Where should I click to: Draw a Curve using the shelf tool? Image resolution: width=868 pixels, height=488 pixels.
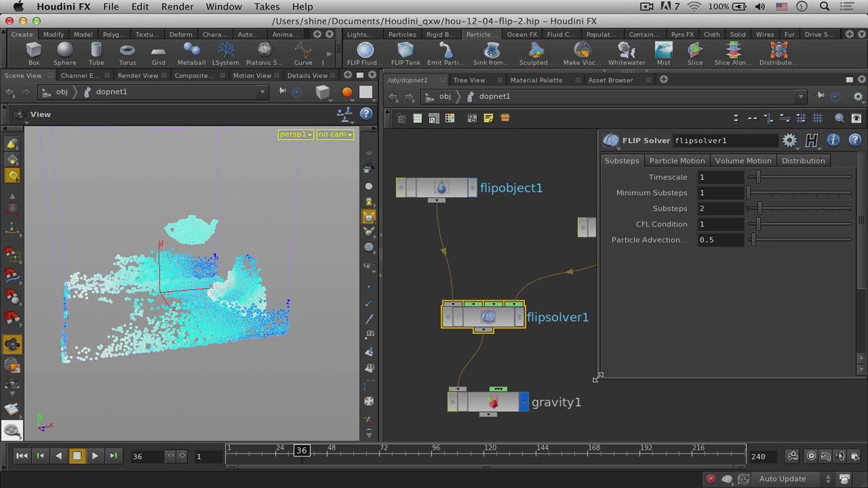coord(303,53)
